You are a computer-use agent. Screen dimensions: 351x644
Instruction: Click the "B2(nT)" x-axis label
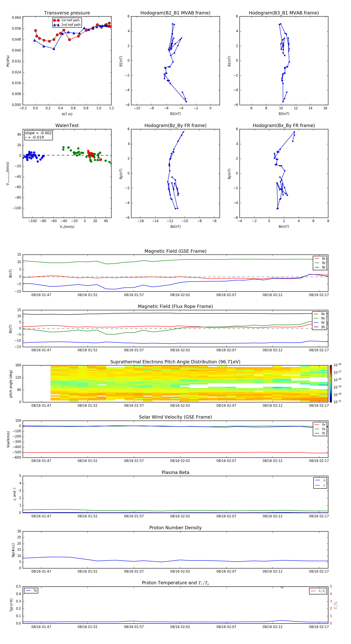point(175,114)
